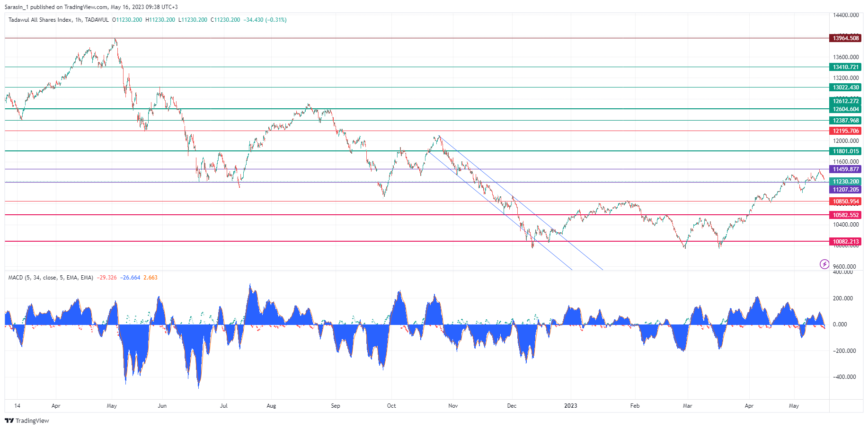Click the 2023 label on the time axis

[571, 406]
